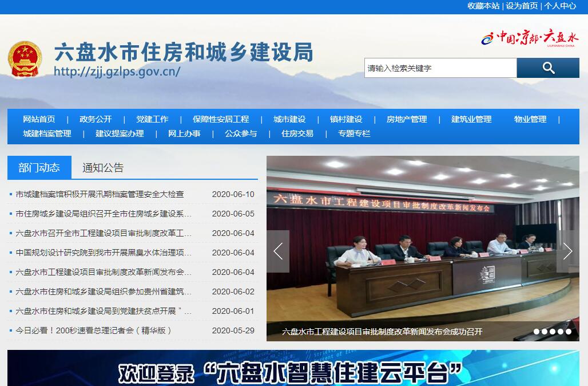Viewport: 588px width, 386px height.
Task: Click the date 2020-06-05
Action: (x=233, y=214)
